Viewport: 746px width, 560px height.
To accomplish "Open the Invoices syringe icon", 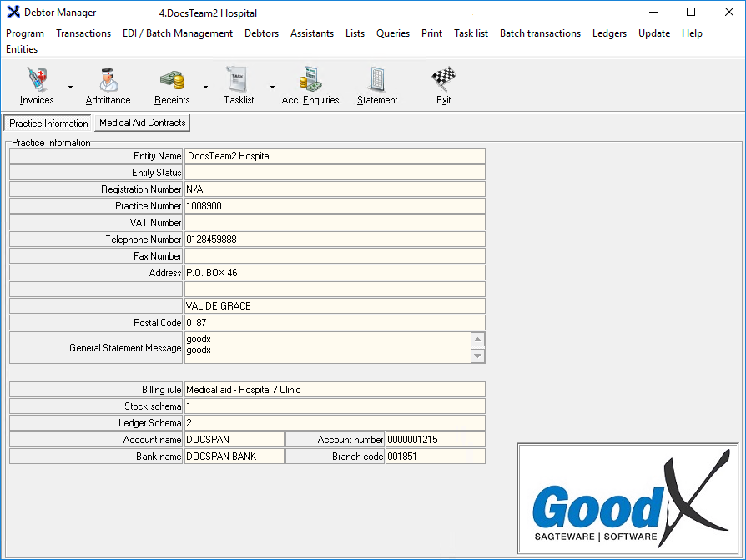I will click(37, 79).
